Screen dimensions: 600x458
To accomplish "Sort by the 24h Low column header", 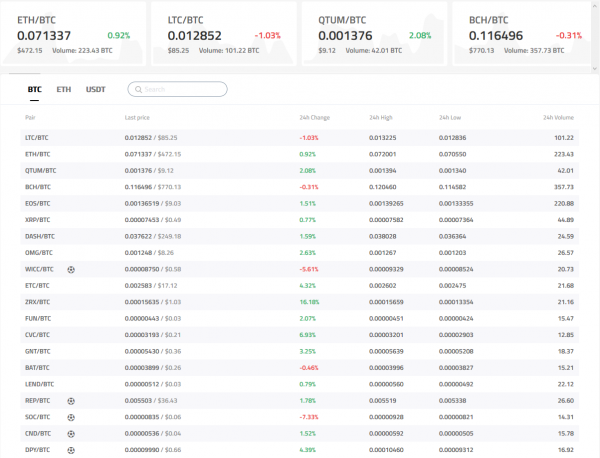I will click(450, 117).
